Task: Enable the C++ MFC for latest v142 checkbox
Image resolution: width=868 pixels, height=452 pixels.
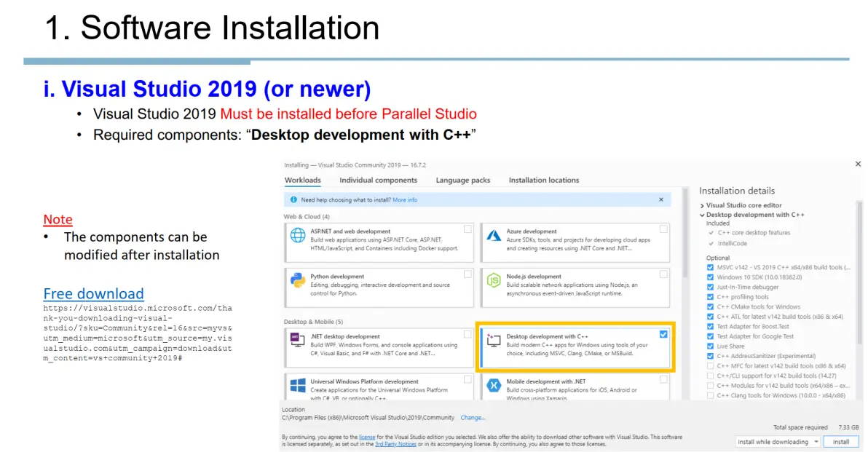Action: pos(710,365)
